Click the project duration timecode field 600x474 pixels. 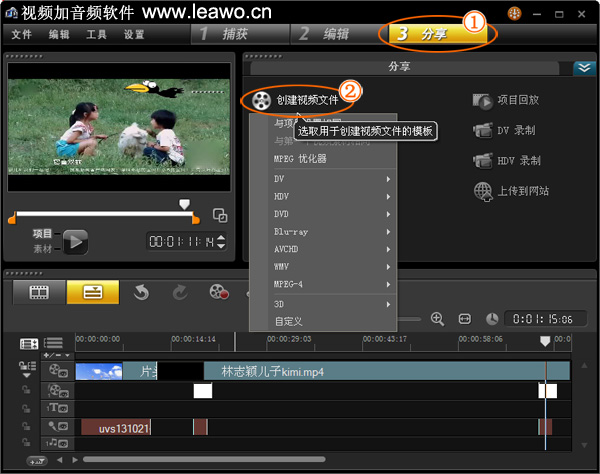[x=545, y=319]
